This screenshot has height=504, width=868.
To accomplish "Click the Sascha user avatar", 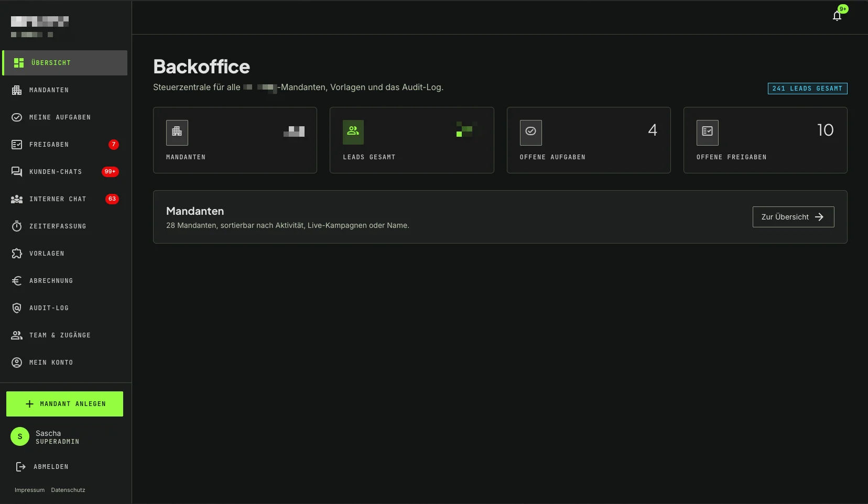I will (20, 436).
